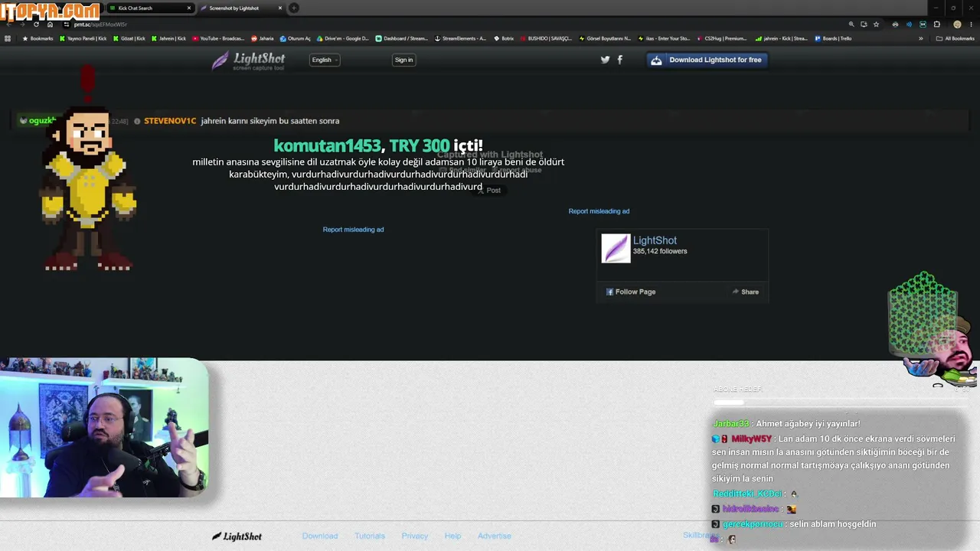Open Görsel Boyutlarını bookmark
The image size is (980, 551).
pyautogui.click(x=606, y=38)
